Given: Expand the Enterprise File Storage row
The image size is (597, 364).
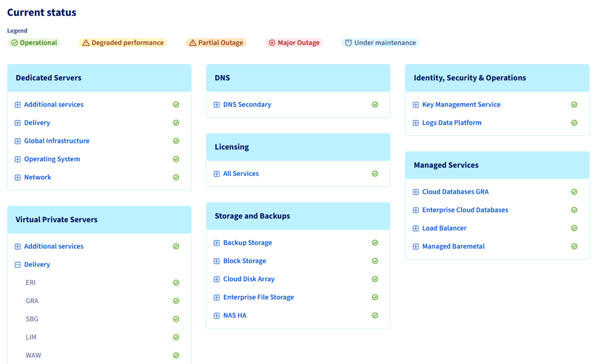Looking at the screenshot, I should click(x=217, y=298).
